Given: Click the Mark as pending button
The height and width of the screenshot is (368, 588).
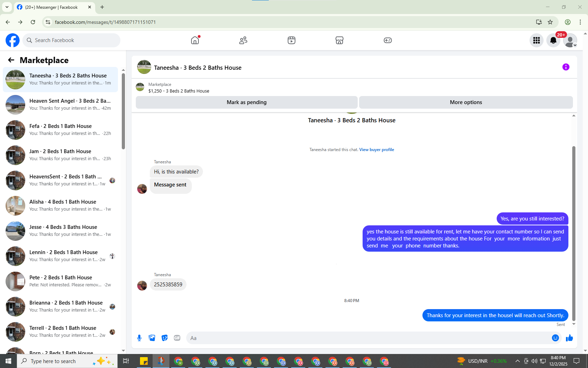Looking at the screenshot, I should point(247,102).
